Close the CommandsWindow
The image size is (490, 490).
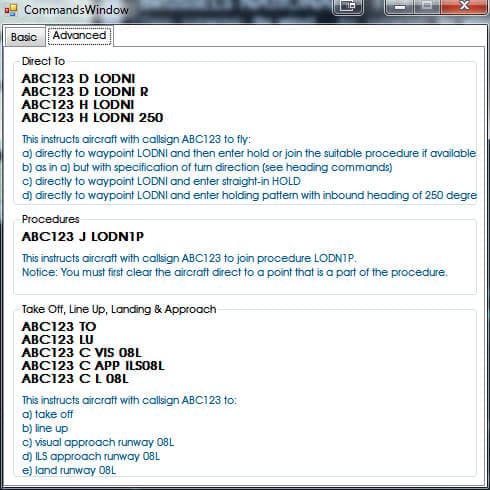pos(464,7)
